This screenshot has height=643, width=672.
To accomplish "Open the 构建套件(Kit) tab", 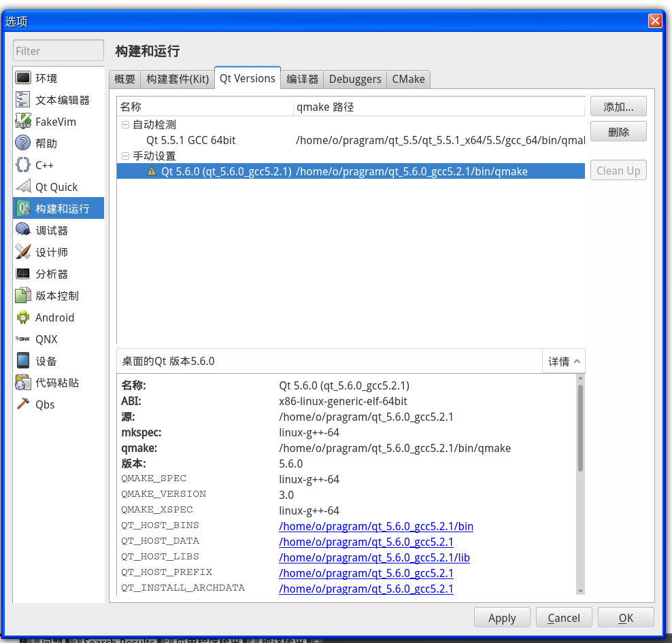I will pyautogui.click(x=178, y=80).
